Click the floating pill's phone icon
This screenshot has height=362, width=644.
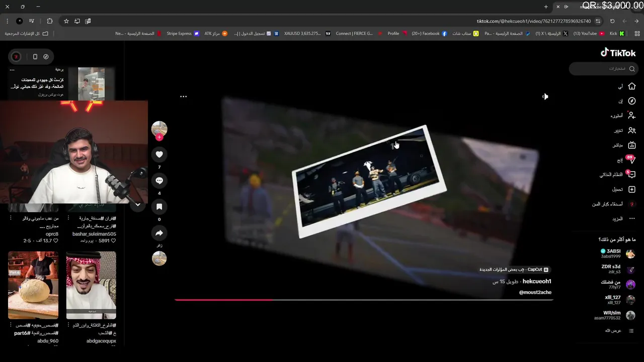(x=35, y=57)
